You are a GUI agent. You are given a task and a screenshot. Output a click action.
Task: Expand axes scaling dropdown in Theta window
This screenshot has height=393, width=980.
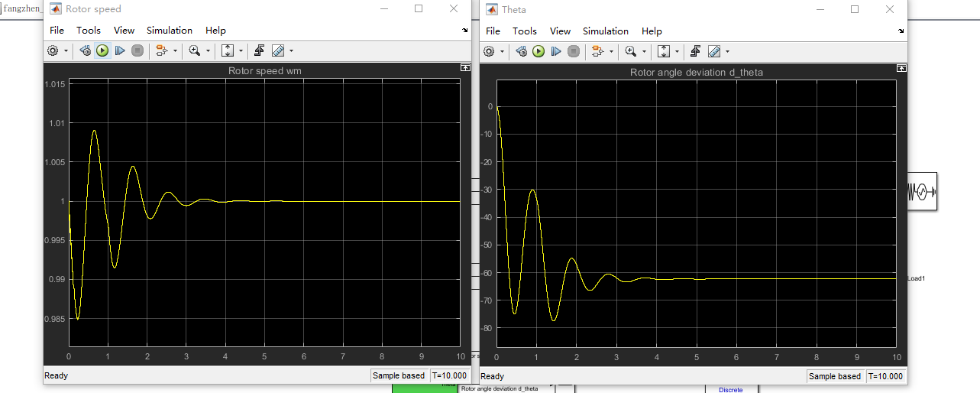[x=677, y=52]
